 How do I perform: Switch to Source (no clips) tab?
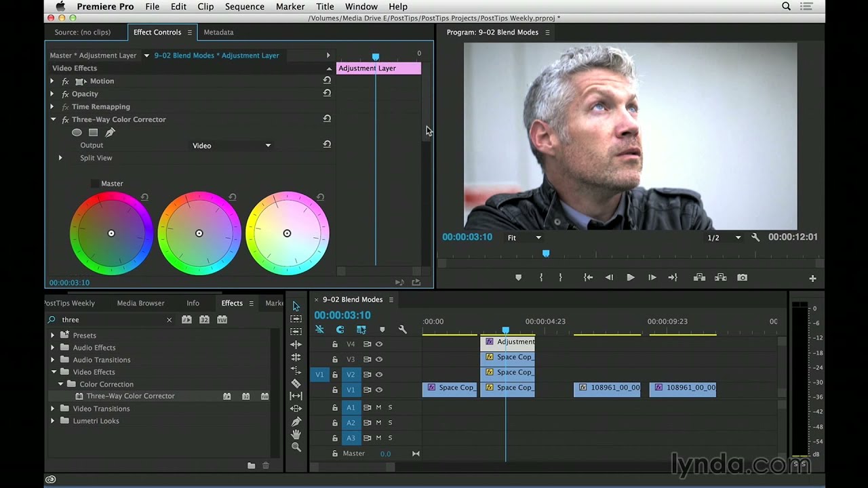pos(82,32)
